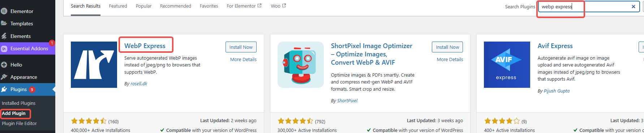
Task: Open the Pijush Gupta author link
Action: click(557, 91)
